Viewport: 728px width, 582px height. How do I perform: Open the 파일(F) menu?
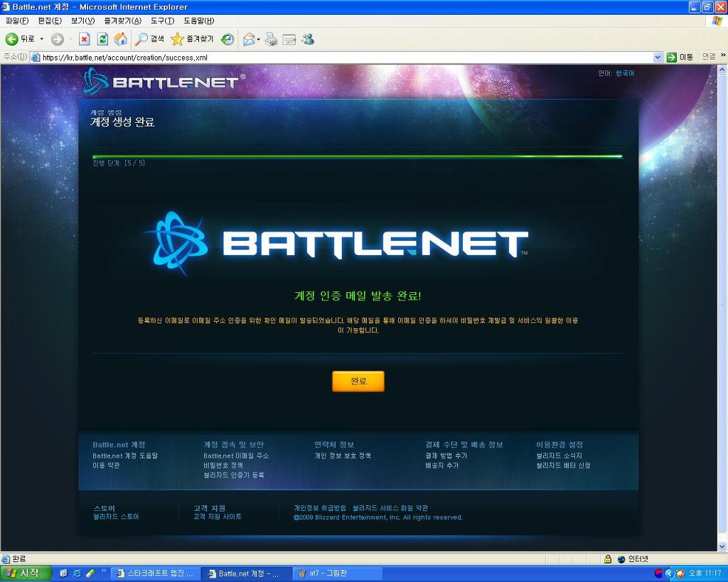17,21
